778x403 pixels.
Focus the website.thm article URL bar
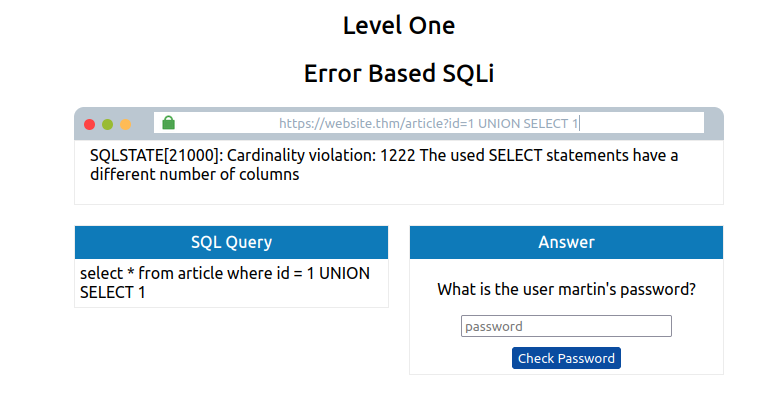coord(429,123)
